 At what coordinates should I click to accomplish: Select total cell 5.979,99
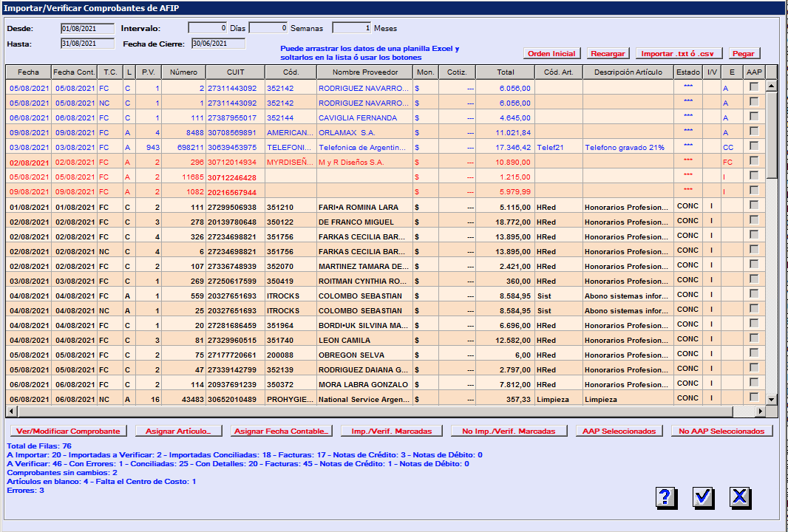click(x=506, y=191)
